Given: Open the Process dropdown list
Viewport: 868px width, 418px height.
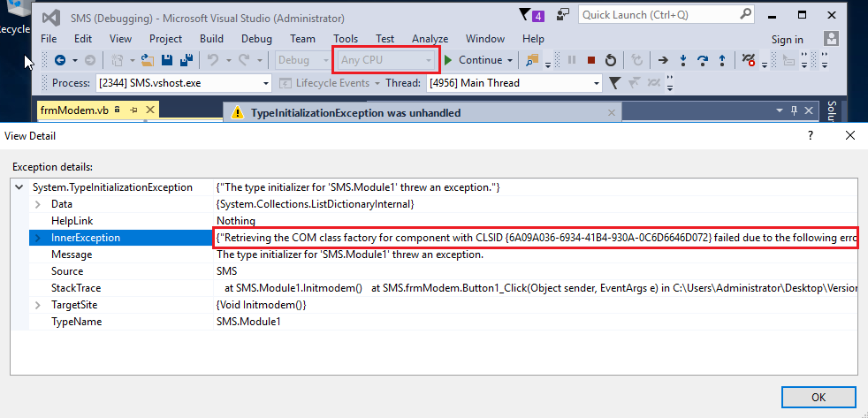Looking at the screenshot, I should [266, 83].
